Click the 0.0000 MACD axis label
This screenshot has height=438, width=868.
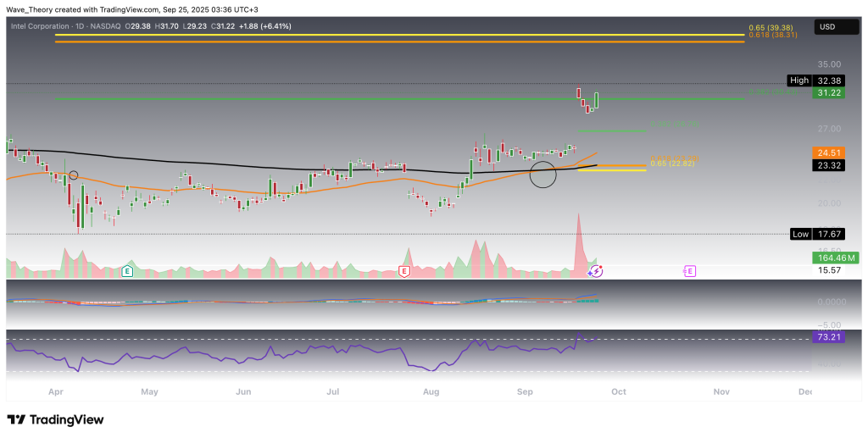831,302
